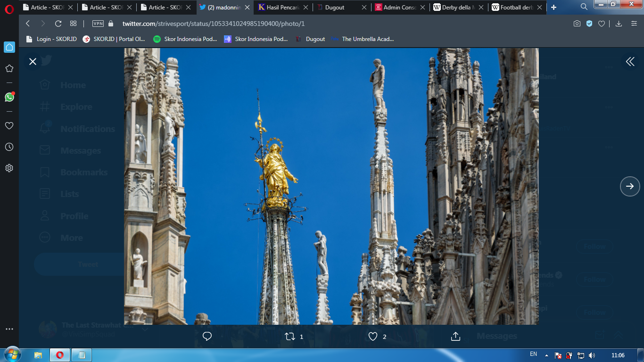The width and height of the screenshot is (644, 362).
Task: View site security lock info
Action: click(111, 24)
